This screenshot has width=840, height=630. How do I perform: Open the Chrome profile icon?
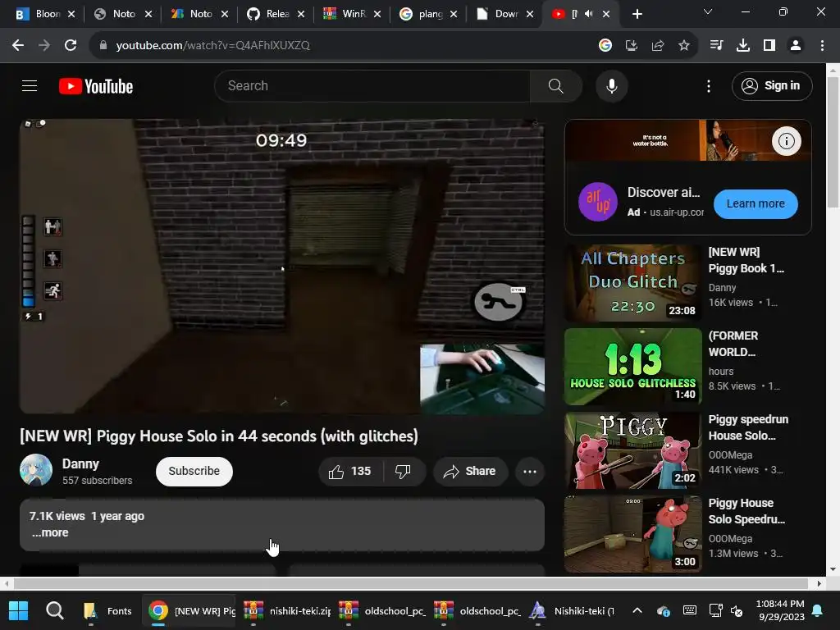coord(796,46)
